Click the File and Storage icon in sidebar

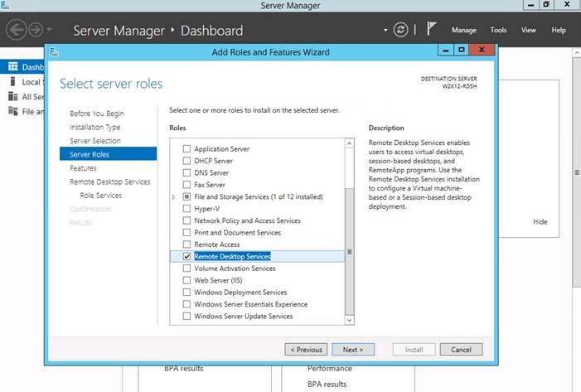click(13, 111)
